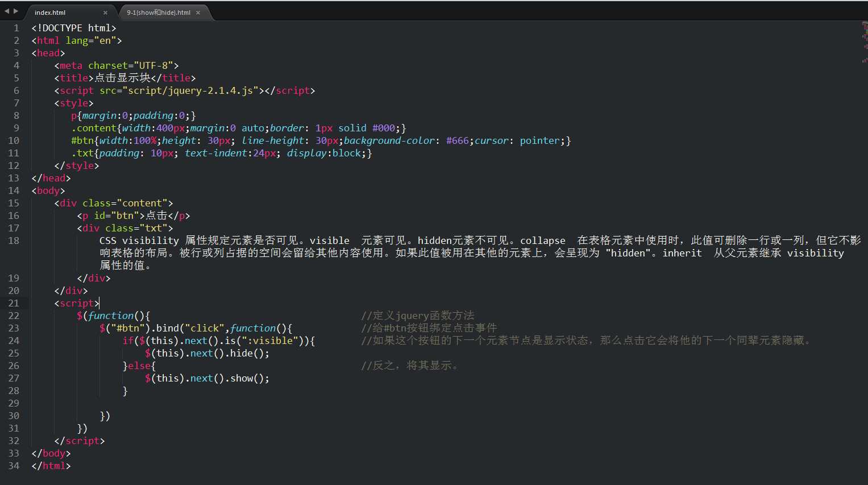Click the meta charset="UTF-8" line
868x485 pixels.
pos(117,65)
